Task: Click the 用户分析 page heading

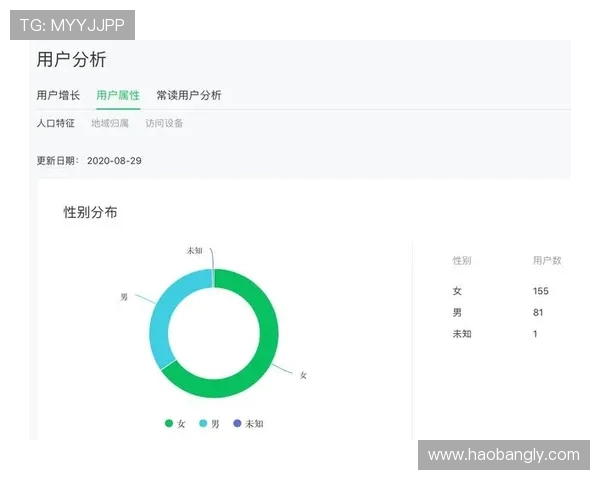Action: (72, 60)
